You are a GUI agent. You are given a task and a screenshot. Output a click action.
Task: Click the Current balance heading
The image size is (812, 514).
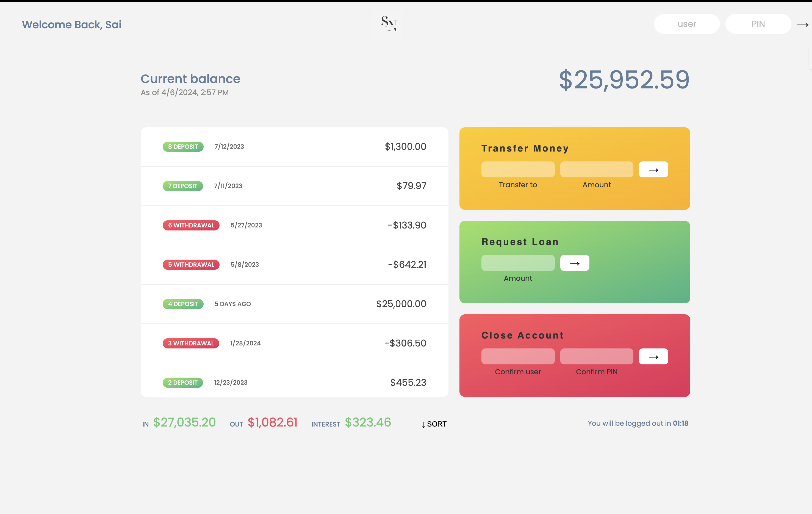pos(190,79)
